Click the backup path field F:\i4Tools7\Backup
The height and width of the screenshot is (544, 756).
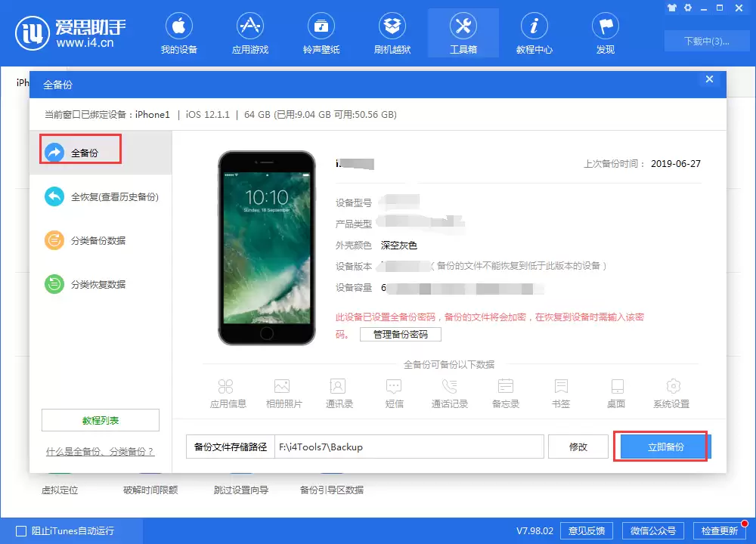pos(409,447)
